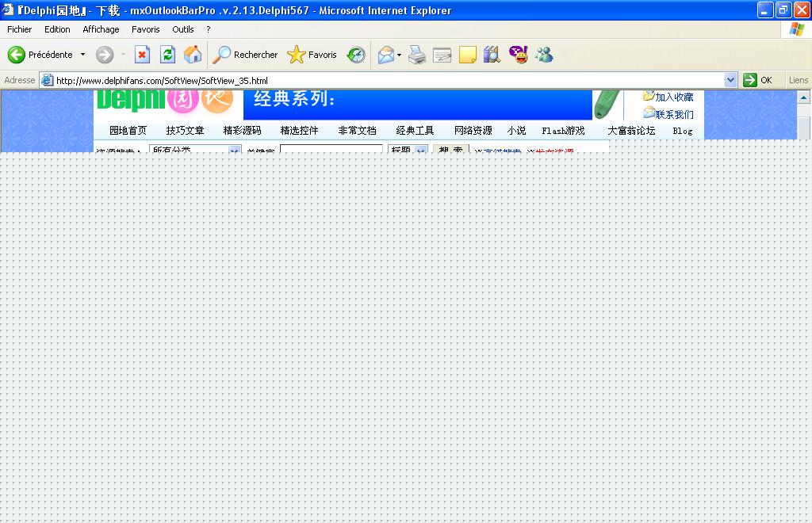Click the Yahoo Messenger smiley icon
This screenshot has width=812, height=523.
[x=519, y=55]
